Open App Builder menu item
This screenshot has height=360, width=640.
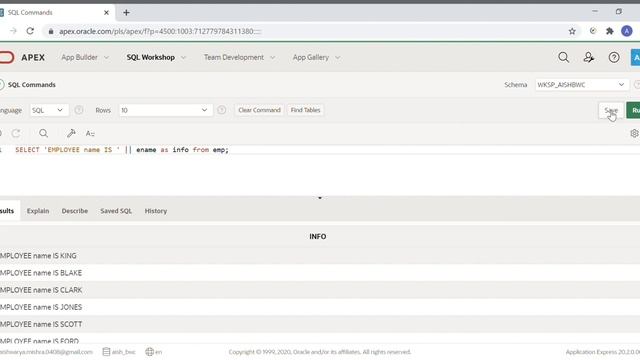click(x=79, y=57)
